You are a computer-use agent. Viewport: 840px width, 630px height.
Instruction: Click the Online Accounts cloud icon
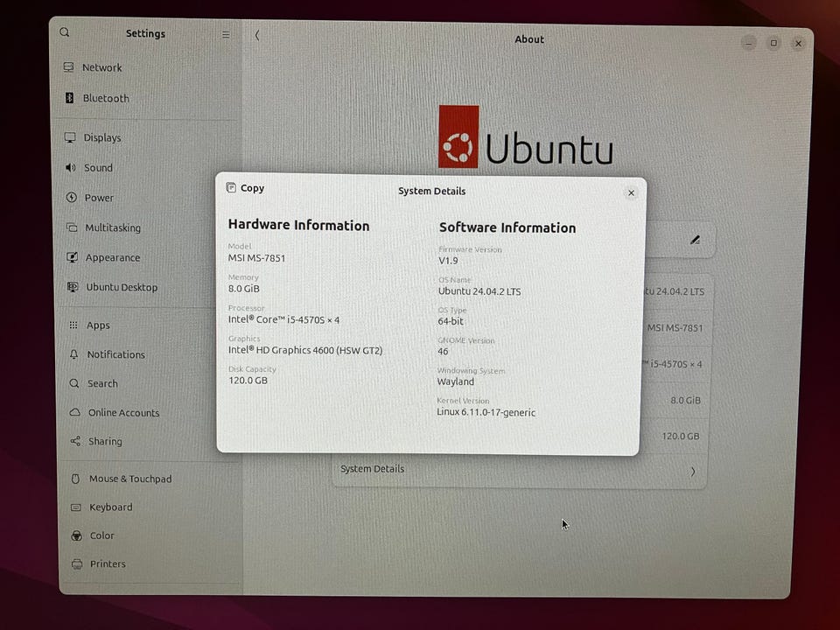[75, 412]
